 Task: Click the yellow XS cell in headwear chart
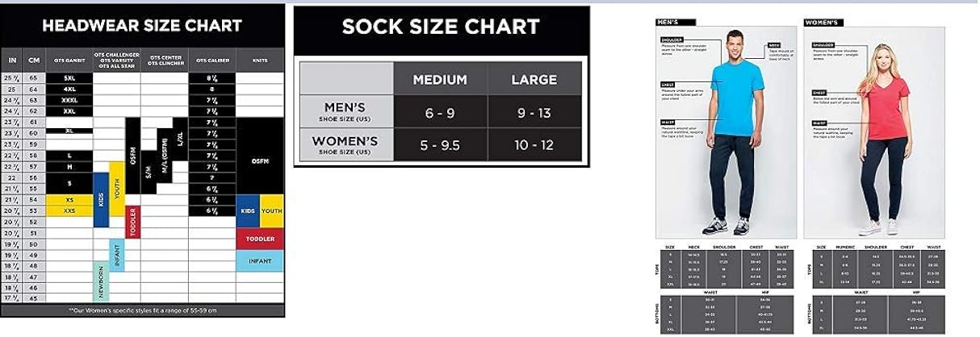[69, 199]
